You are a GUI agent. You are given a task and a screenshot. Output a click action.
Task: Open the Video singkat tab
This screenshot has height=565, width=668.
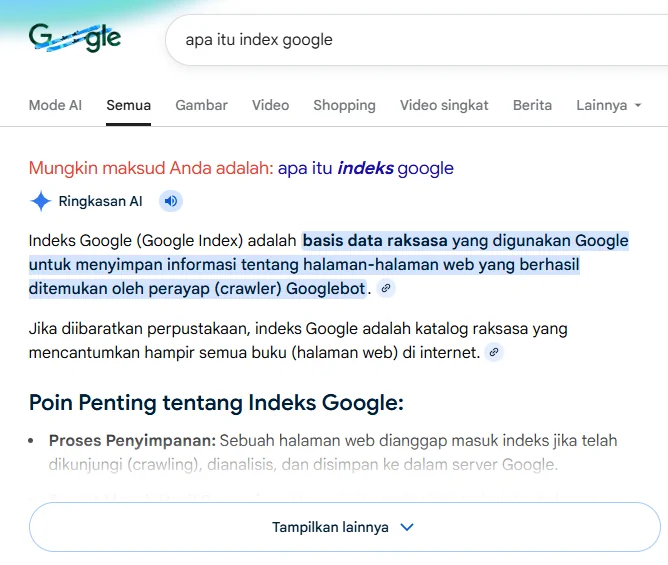tap(444, 105)
